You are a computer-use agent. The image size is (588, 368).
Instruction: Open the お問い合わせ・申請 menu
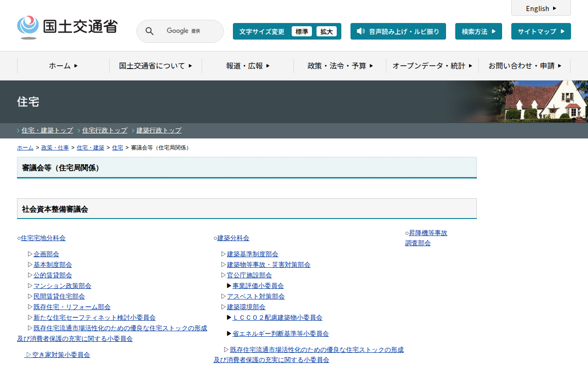point(525,66)
